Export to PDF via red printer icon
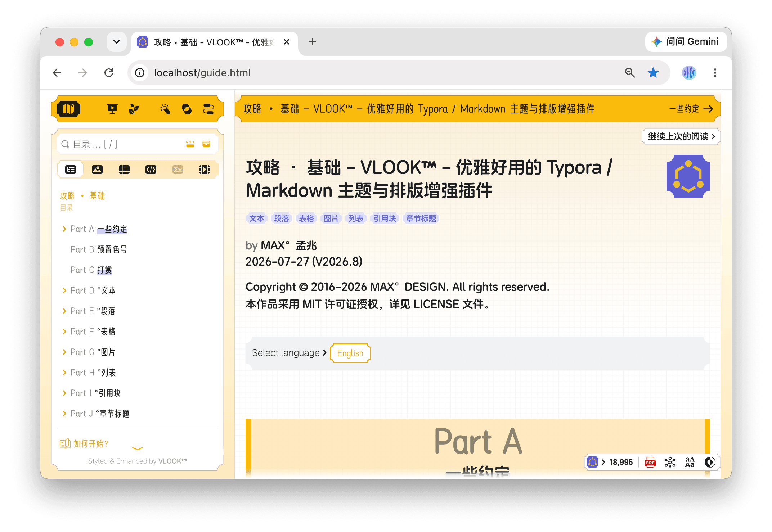Screen dimensions: 772x532 [650, 462]
